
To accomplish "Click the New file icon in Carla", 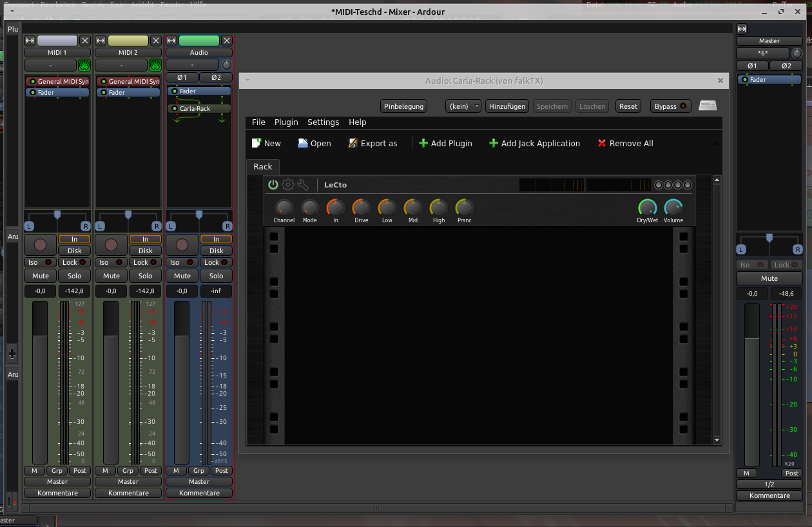I will click(x=256, y=143).
